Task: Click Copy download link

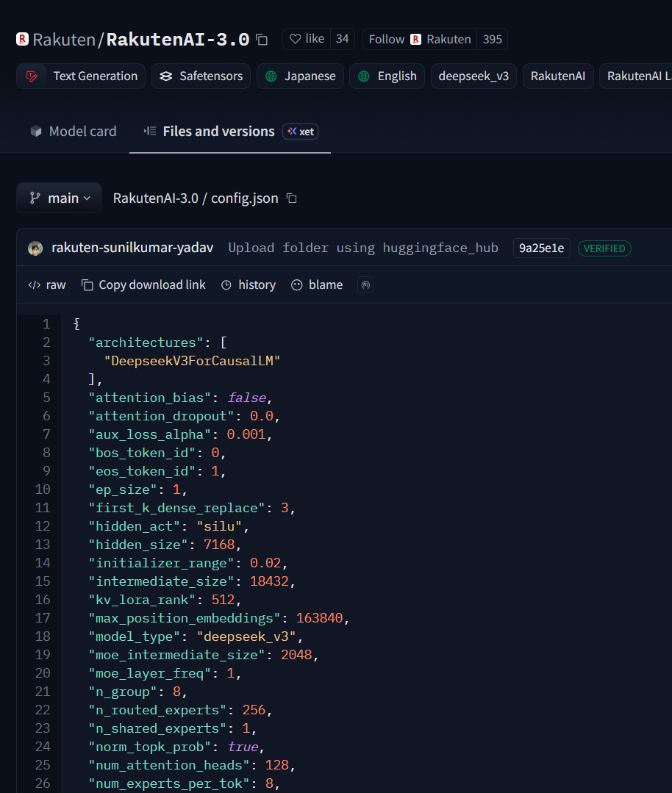Action: (x=143, y=284)
